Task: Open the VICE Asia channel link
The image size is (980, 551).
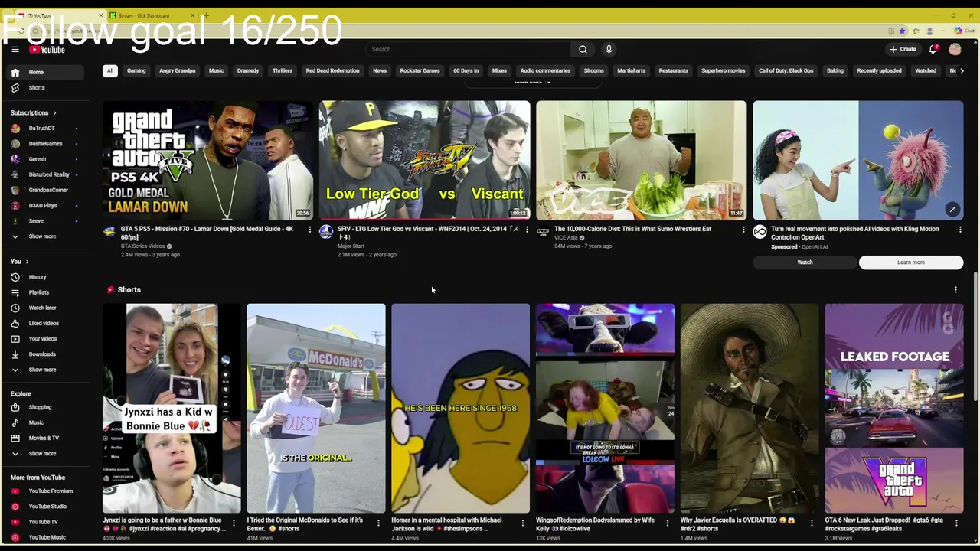Action: pos(566,238)
